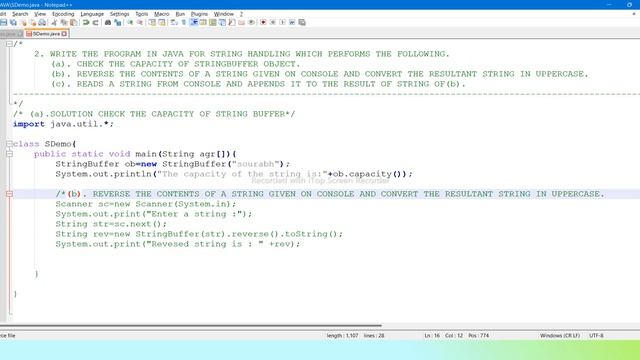640x360 pixels.
Task: Click the 'String str=sc.next();' line
Action: click(x=111, y=224)
